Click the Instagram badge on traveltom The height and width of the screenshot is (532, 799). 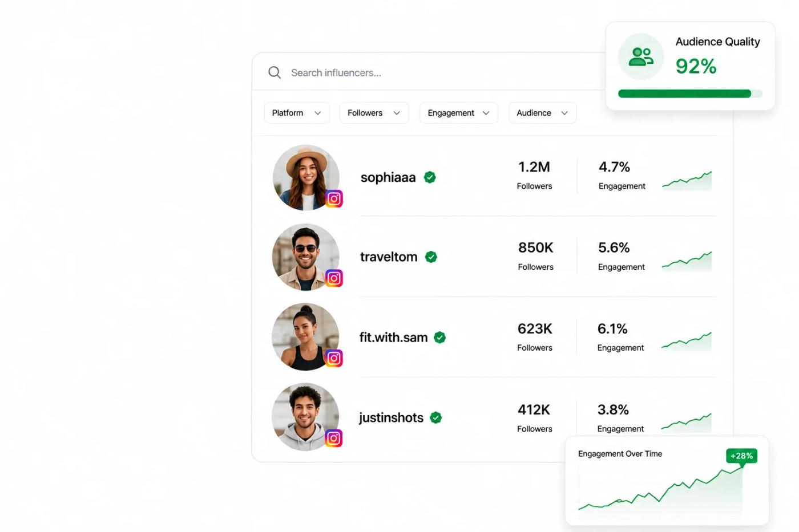pos(334,278)
